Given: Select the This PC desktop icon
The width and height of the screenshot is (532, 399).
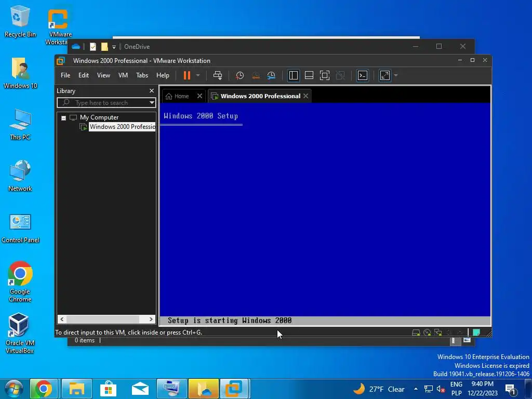Looking at the screenshot, I should [20, 125].
